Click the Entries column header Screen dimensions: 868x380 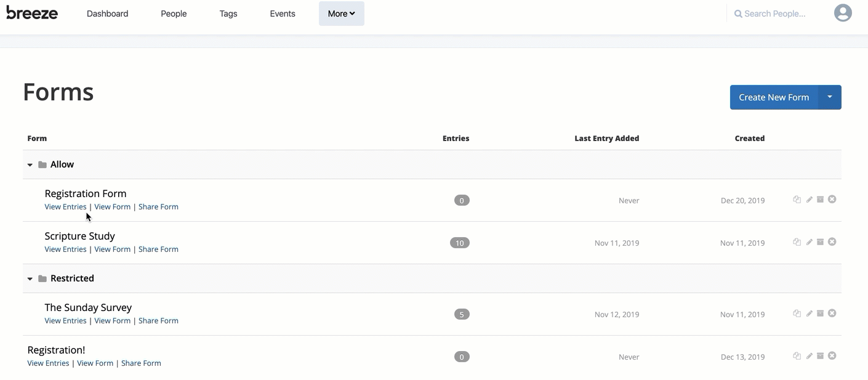tap(456, 139)
